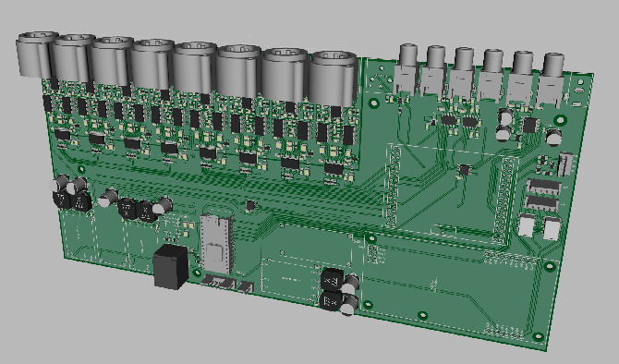The image size is (619, 364).
Task: Click the wide dark header beside the black cube connector
Action: coord(218,282)
